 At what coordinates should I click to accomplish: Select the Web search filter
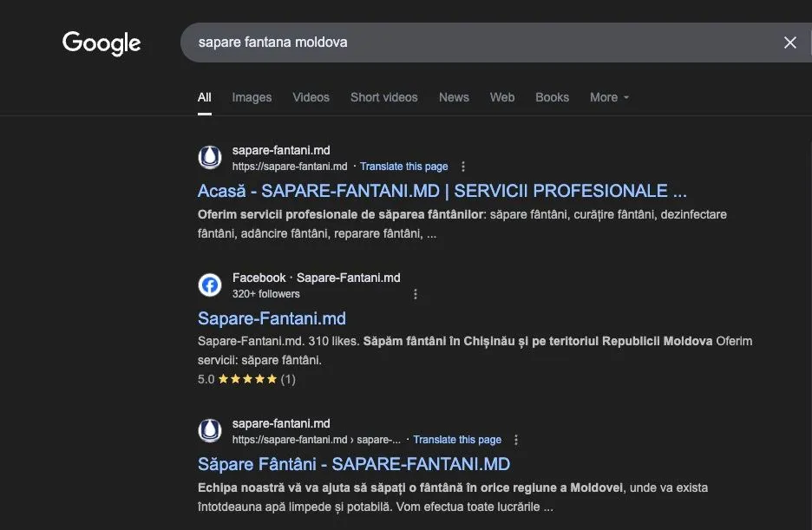pyautogui.click(x=501, y=97)
